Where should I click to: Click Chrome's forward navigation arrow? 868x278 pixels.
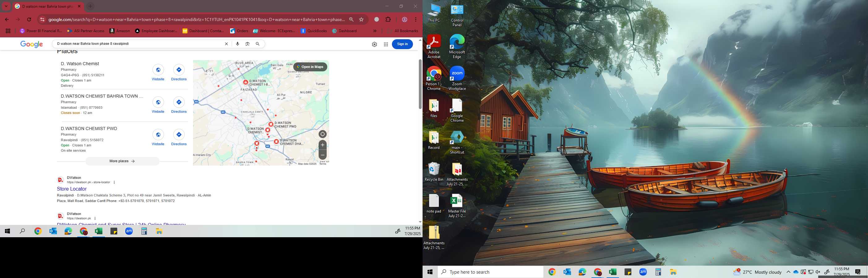(18, 19)
